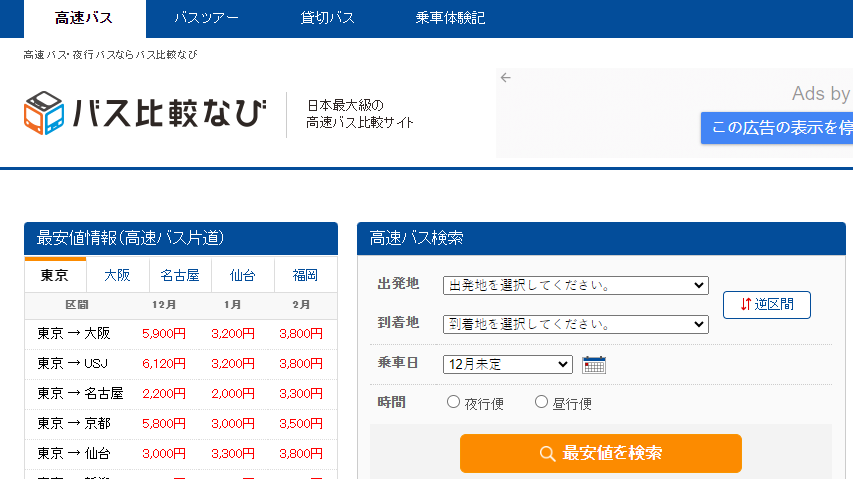Open the 東京 → 仙台 route link
The width and height of the screenshot is (853, 479).
tap(74, 453)
